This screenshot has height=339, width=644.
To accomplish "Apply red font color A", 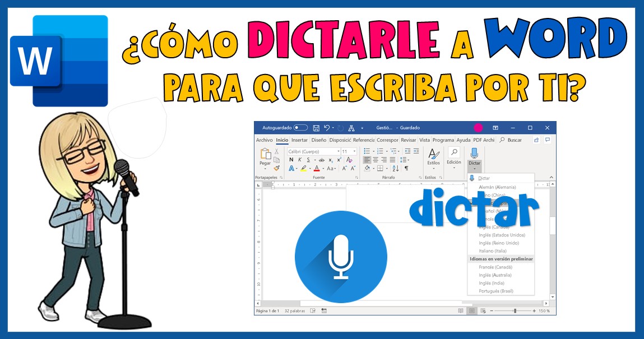I will [316, 168].
